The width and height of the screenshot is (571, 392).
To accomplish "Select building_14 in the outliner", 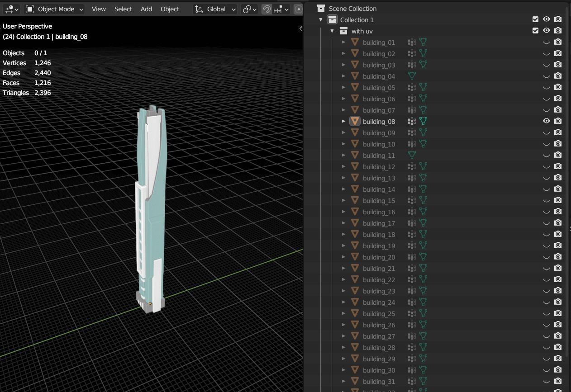I will pos(379,189).
